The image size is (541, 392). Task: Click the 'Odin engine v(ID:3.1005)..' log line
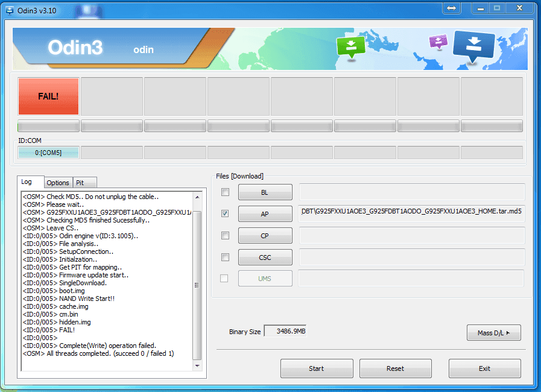[x=80, y=236]
